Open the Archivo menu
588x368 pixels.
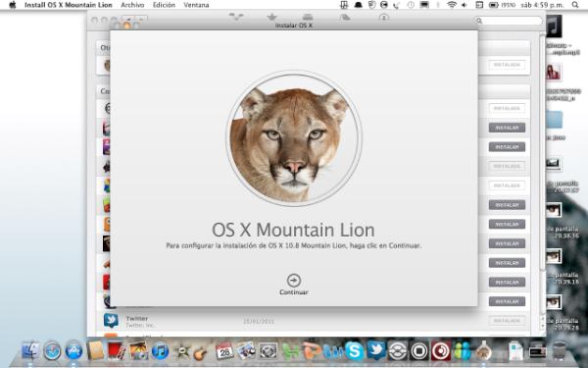(132, 5)
